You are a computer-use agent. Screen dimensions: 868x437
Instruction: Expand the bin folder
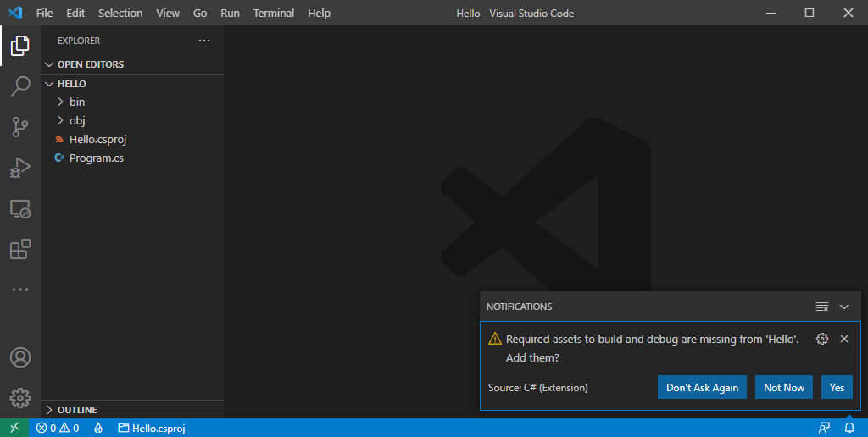(132, 102)
